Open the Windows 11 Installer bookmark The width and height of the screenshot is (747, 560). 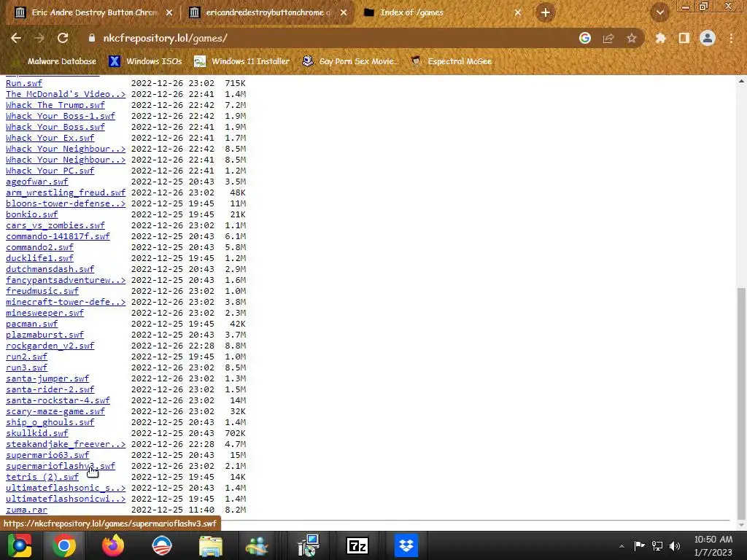pos(242,61)
